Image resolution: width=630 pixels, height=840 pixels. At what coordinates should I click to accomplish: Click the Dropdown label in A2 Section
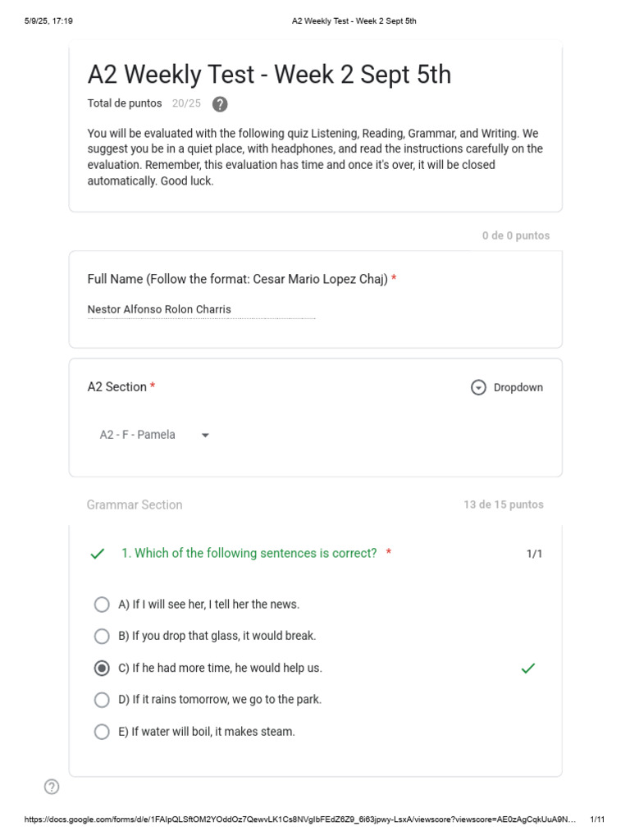click(518, 387)
